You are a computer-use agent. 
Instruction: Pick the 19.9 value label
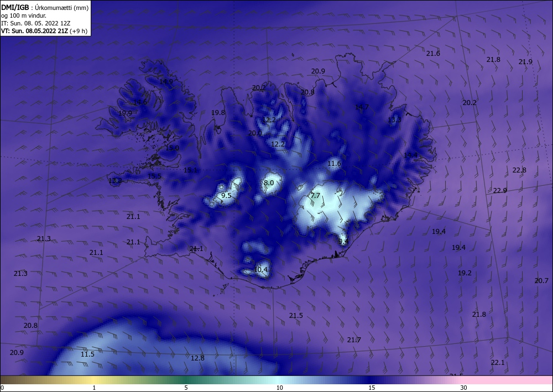click(x=125, y=113)
